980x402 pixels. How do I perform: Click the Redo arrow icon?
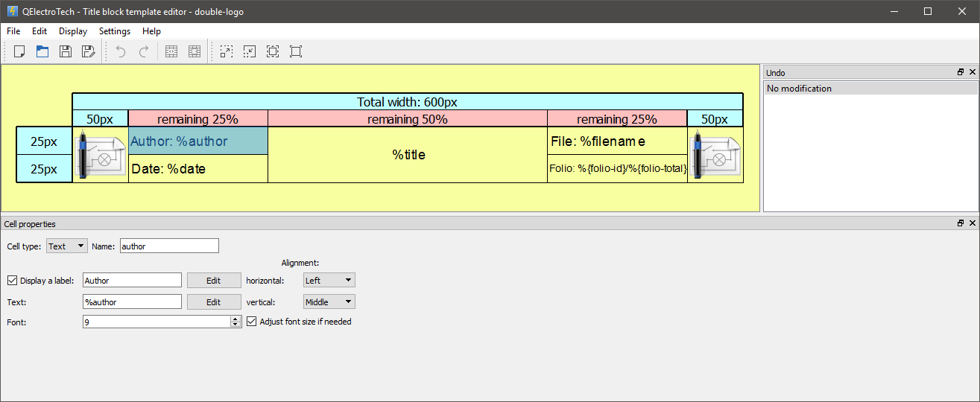[144, 51]
